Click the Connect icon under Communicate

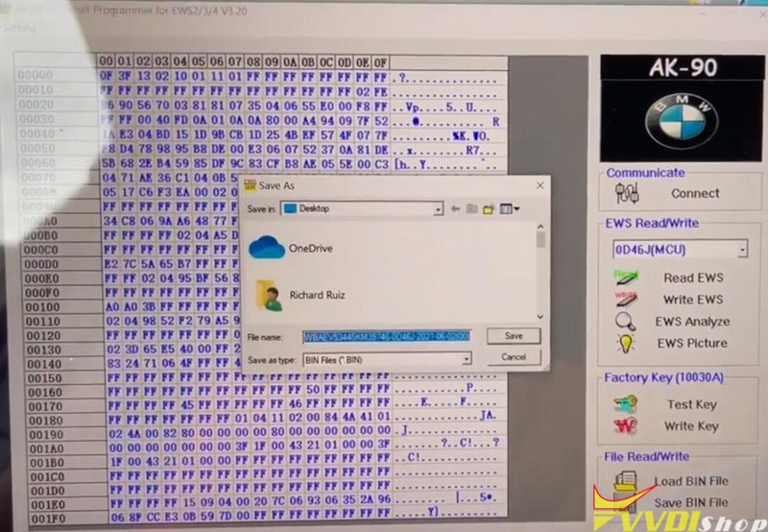click(x=627, y=193)
